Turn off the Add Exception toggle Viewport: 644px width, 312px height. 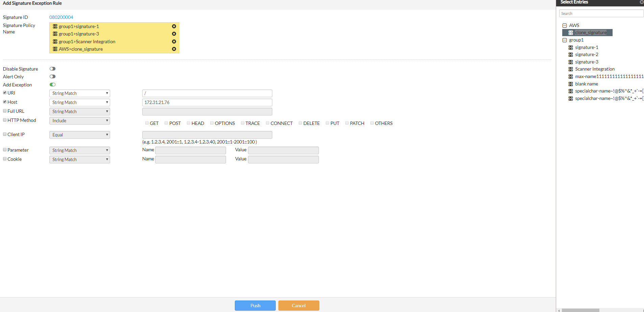click(x=52, y=84)
